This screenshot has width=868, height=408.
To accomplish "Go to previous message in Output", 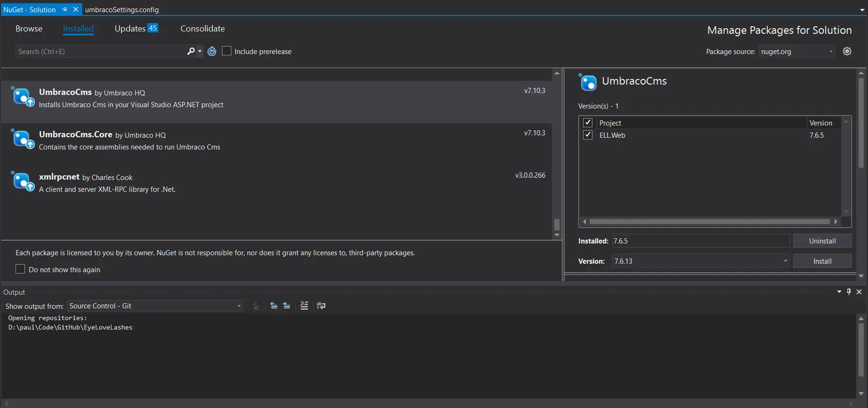I will [274, 306].
